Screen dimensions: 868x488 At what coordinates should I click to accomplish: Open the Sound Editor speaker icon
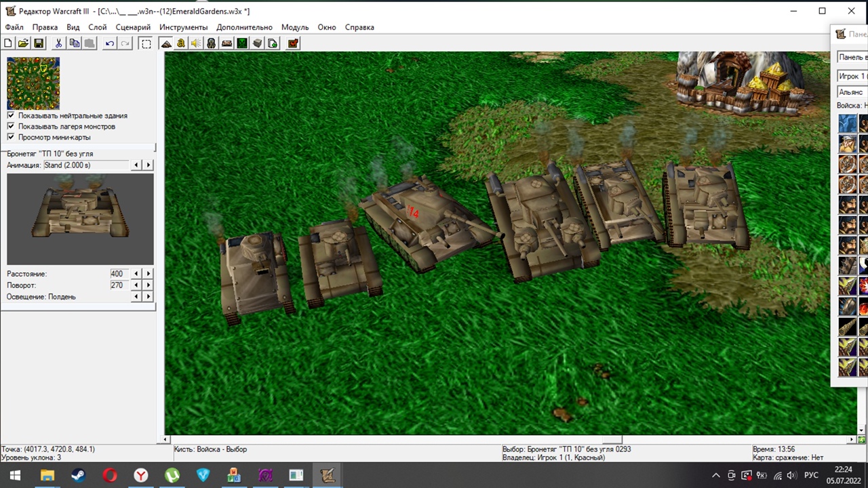pos(196,43)
